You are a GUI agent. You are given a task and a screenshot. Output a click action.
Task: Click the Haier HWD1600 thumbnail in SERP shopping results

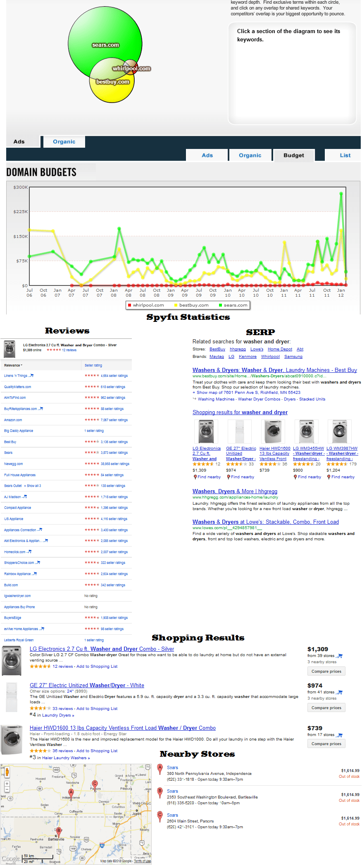click(x=273, y=432)
